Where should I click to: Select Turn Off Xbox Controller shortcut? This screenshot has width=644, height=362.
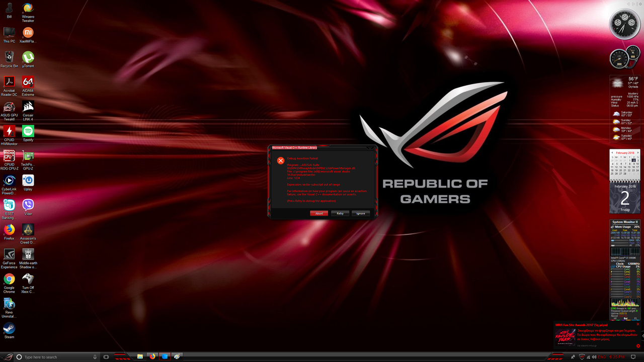point(28,283)
